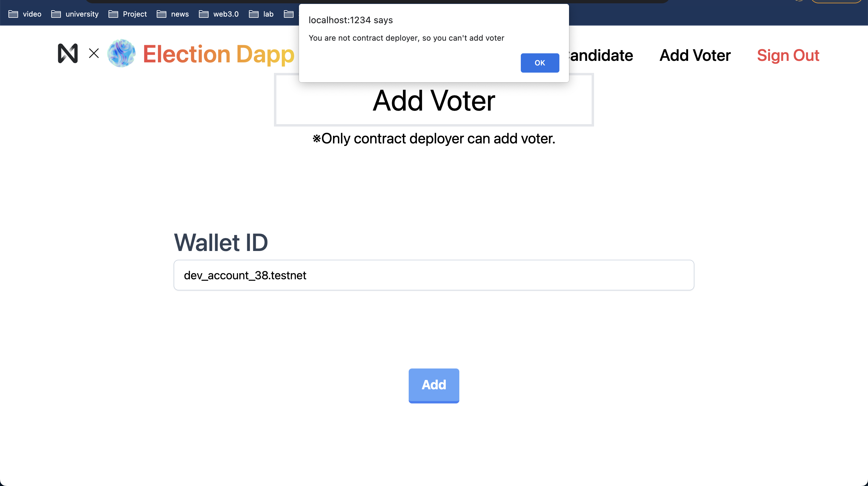Viewport: 868px width, 486px height.
Task: Open the lab bookmarks folder
Action: (261, 14)
